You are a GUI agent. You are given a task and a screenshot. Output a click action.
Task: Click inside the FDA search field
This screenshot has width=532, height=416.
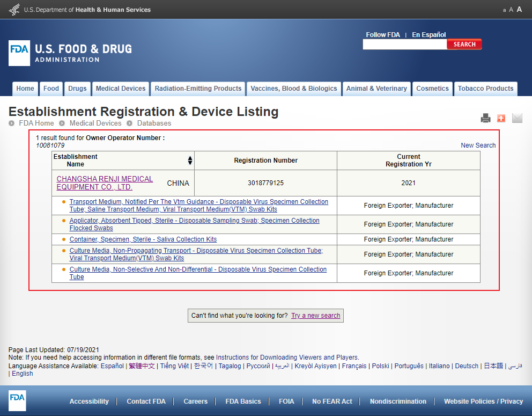point(404,45)
